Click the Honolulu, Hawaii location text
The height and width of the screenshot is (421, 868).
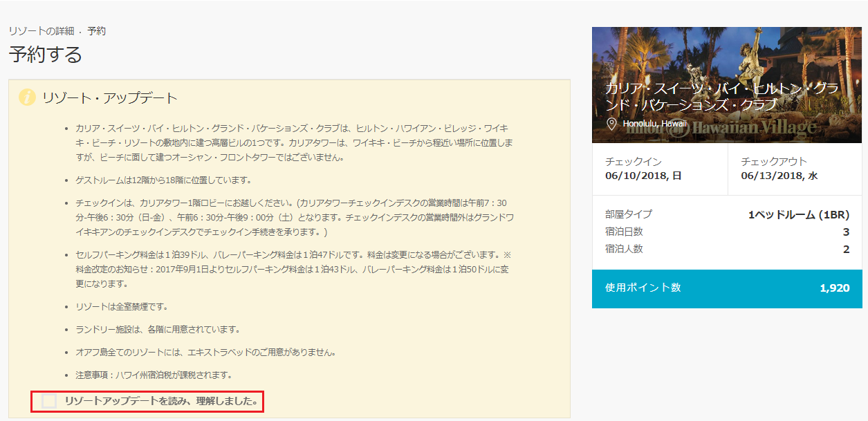655,124
